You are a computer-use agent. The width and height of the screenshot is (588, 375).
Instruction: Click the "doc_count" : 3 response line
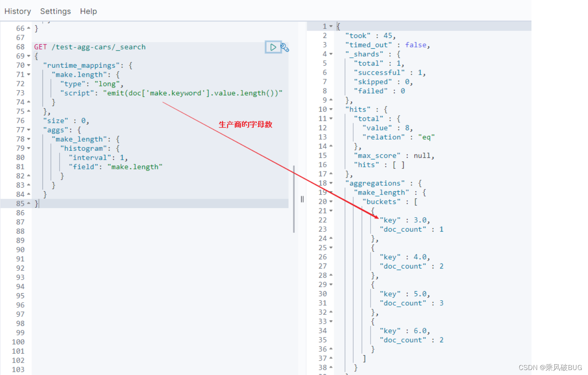(412, 303)
